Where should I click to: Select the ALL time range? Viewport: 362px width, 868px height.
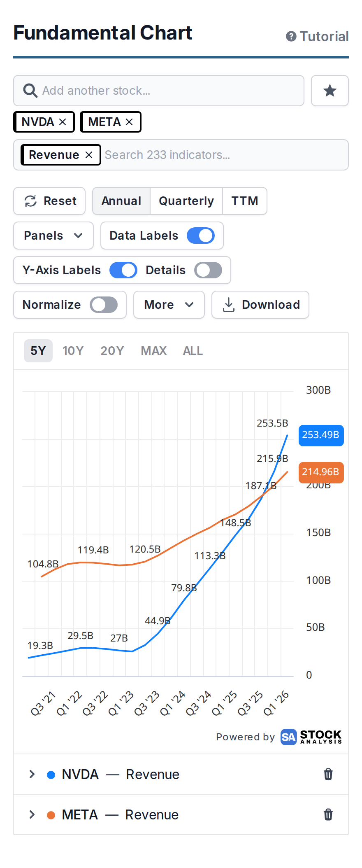pyautogui.click(x=193, y=351)
